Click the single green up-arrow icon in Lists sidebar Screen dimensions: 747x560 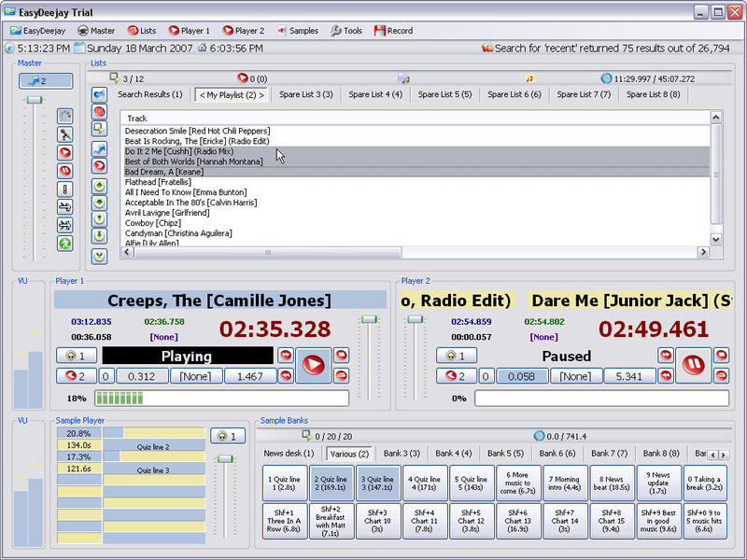coord(99,219)
